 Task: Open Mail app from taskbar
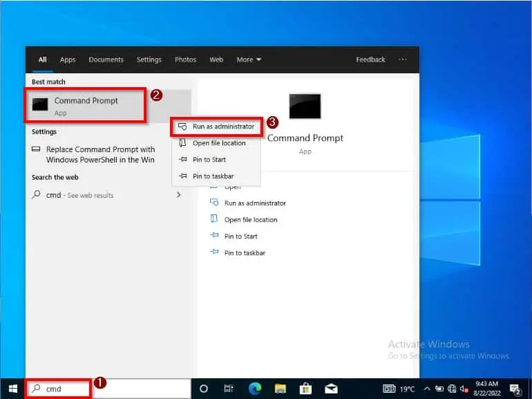[331, 389]
